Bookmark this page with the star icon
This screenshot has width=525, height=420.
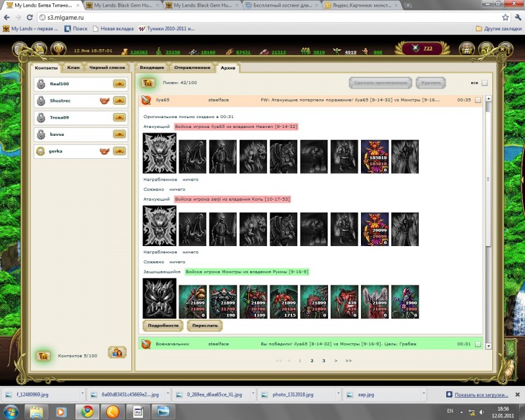point(505,18)
